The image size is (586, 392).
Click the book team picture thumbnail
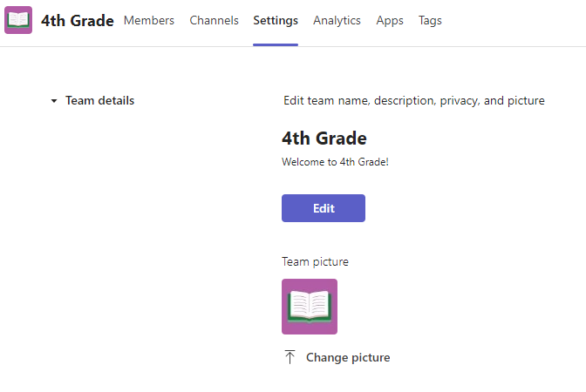coord(310,307)
